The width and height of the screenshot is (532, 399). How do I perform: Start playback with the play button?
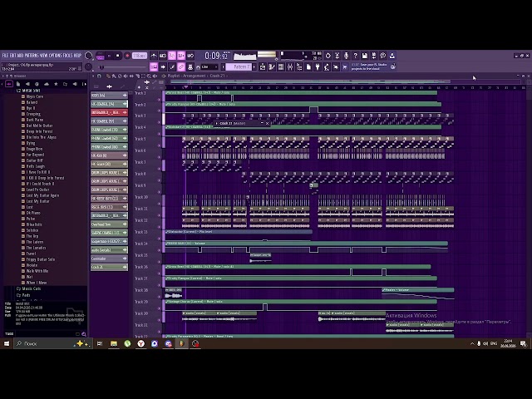point(109,56)
